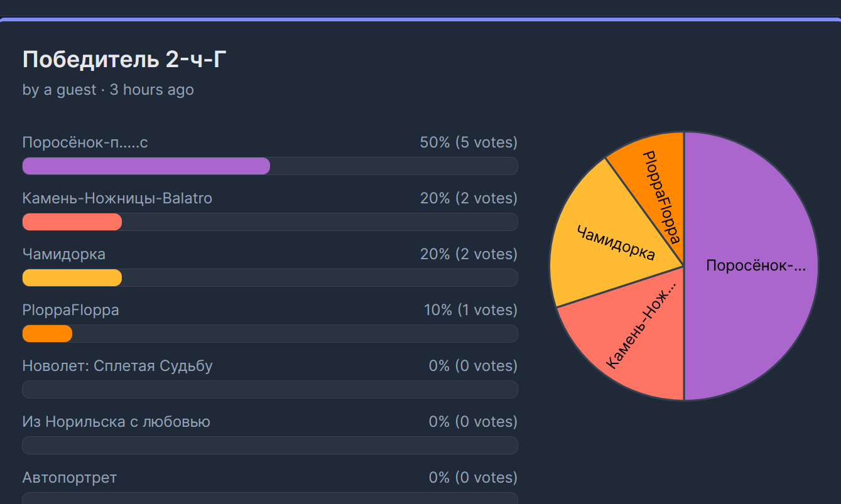Click the purple filled bar for Поросёнок

(146, 166)
